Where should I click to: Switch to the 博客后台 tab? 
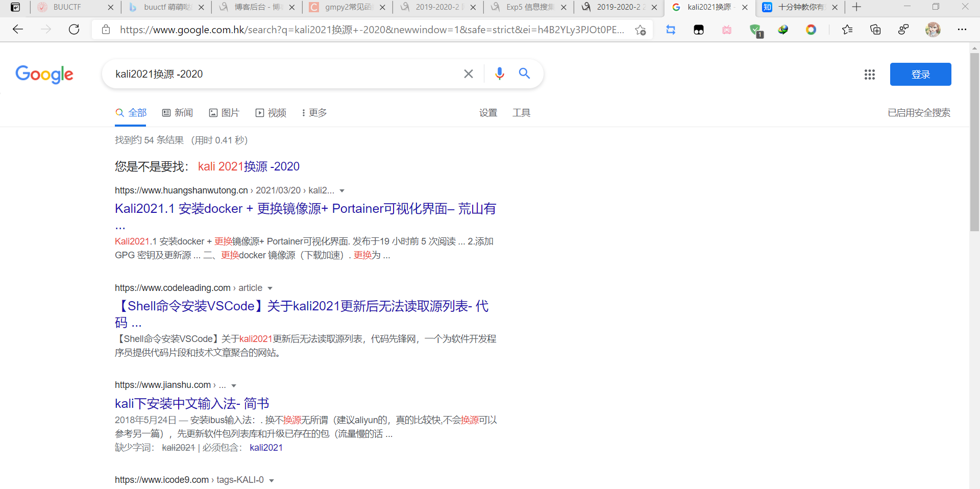(257, 7)
